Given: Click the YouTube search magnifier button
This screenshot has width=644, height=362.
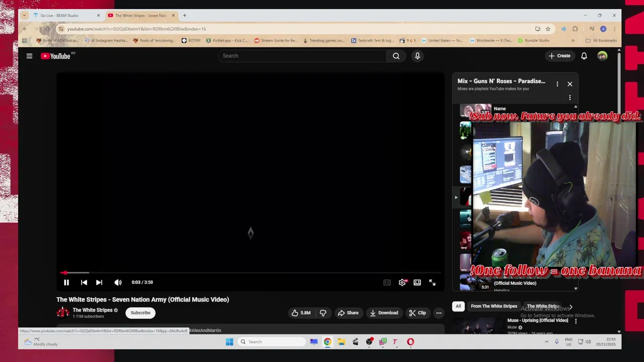Looking at the screenshot, I should [396, 56].
